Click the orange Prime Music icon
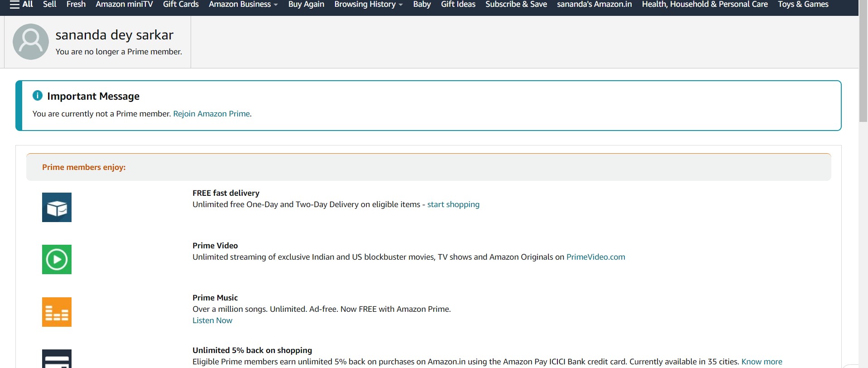This screenshot has width=868, height=368. 57,312
